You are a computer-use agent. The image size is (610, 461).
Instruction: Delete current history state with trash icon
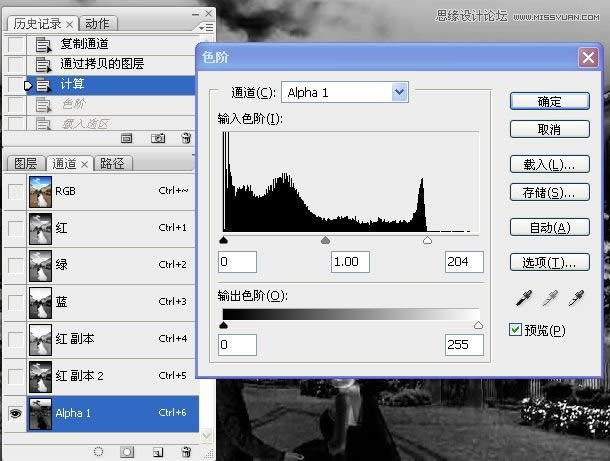click(184, 137)
